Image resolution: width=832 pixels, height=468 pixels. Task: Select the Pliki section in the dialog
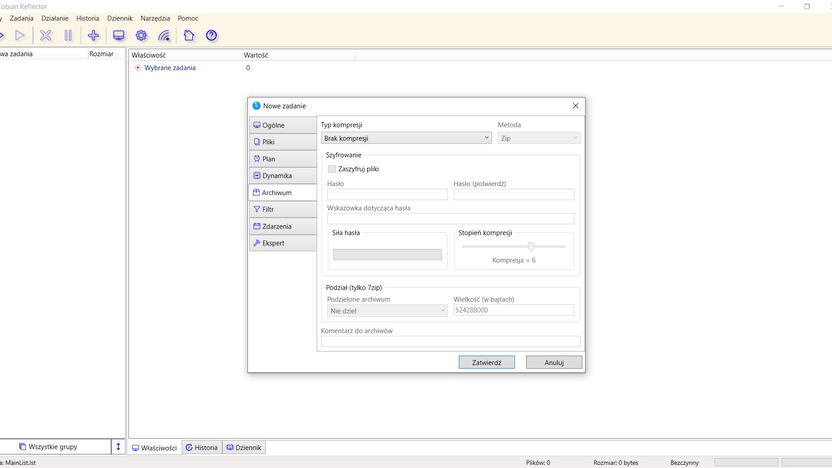click(x=283, y=142)
